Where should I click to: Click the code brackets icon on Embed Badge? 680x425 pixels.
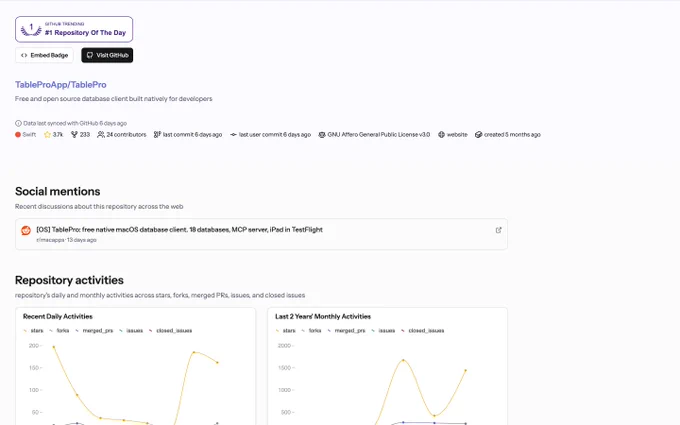click(x=24, y=55)
